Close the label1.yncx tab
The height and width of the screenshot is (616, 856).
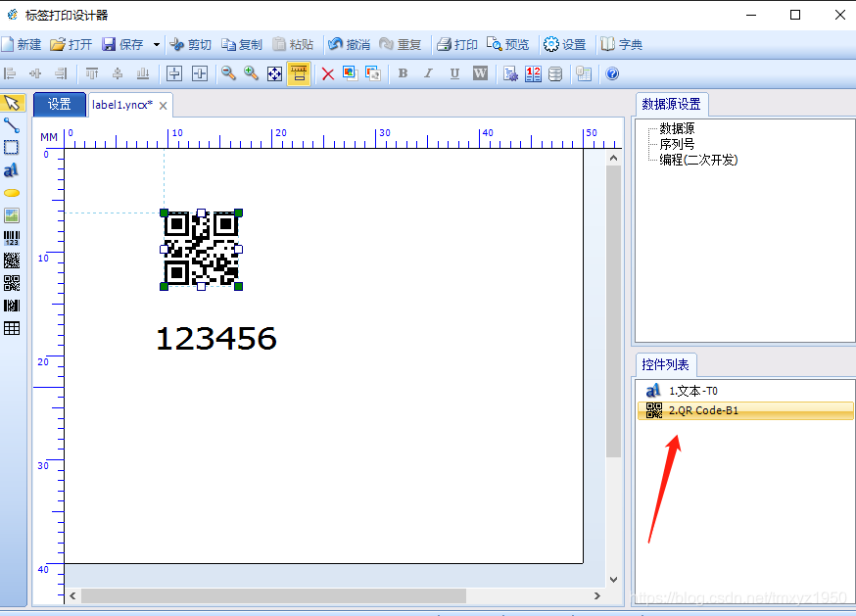163,106
